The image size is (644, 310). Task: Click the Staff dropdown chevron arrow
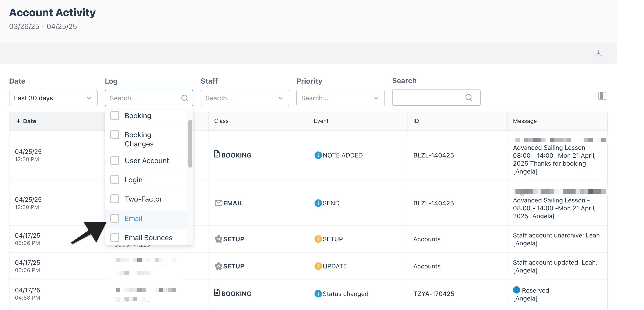click(281, 98)
